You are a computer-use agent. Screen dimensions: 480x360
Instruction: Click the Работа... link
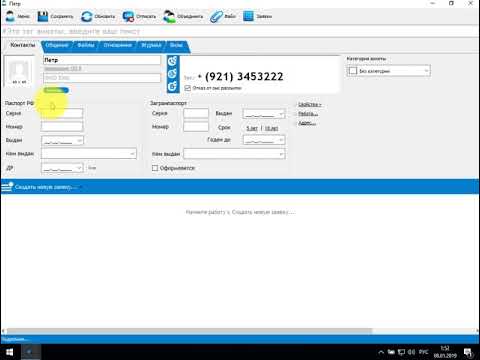point(308,114)
